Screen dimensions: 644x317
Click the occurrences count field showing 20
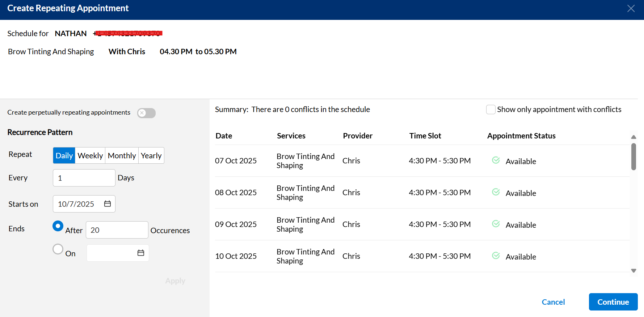tap(117, 230)
